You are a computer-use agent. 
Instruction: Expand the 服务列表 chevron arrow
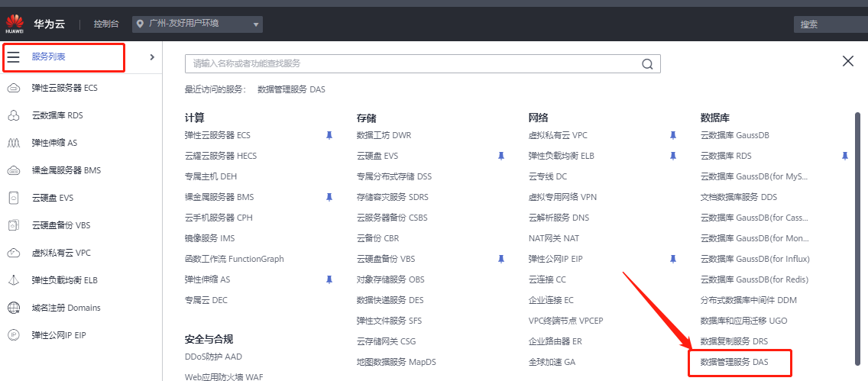(x=152, y=57)
